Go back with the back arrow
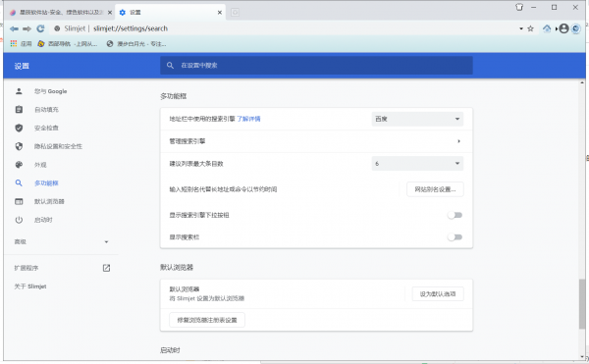This screenshot has width=589, height=364. coord(14,28)
